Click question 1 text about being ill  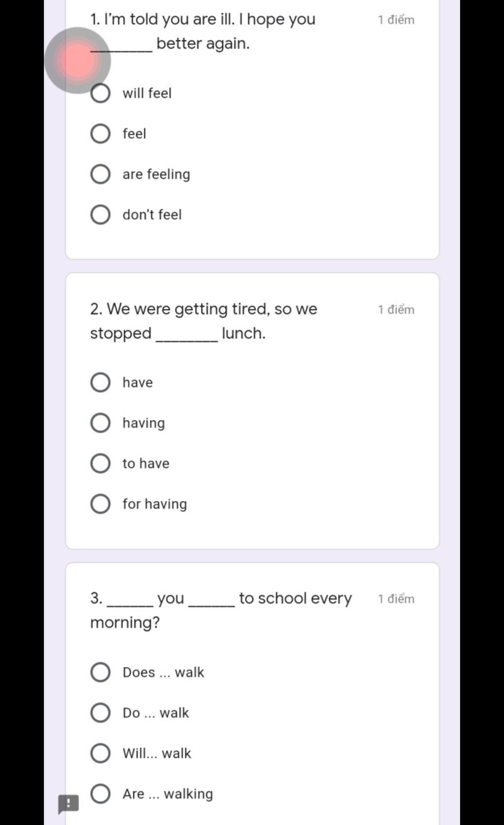click(x=203, y=32)
